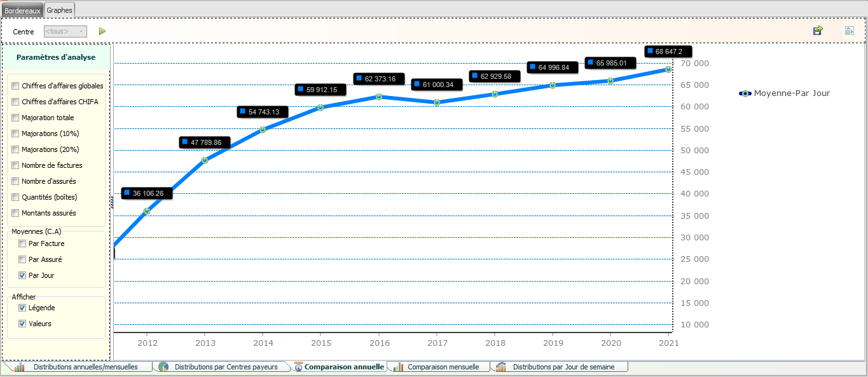Enable Chiffres d'affaires globales checkbox
This screenshot has width=868, height=377.
pyautogui.click(x=15, y=86)
